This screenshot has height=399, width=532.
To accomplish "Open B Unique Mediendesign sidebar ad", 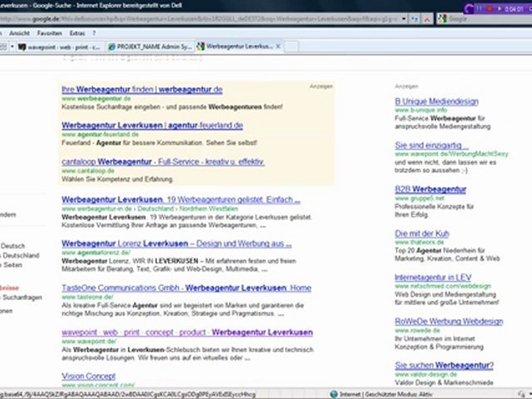I will coord(436,101).
